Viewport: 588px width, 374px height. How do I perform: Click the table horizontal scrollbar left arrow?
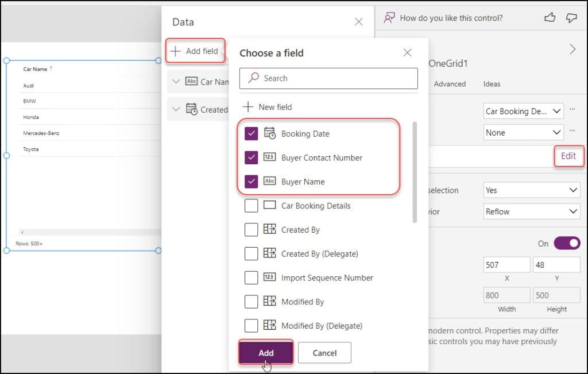pos(22,232)
